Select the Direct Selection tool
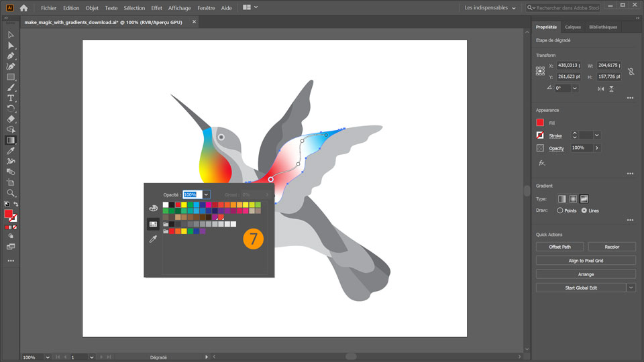Image resolution: width=644 pixels, height=362 pixels. [x=11, y=46]
